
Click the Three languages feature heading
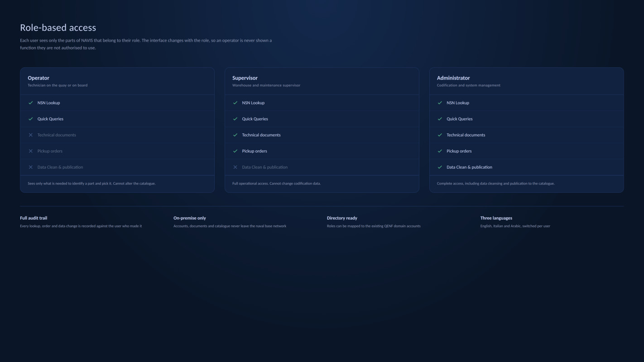coord(496,218)
